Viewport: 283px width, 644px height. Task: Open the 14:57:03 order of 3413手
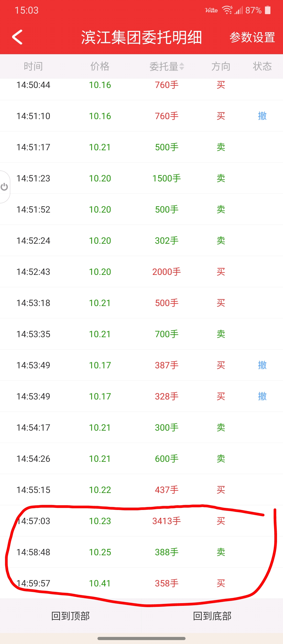141,521
